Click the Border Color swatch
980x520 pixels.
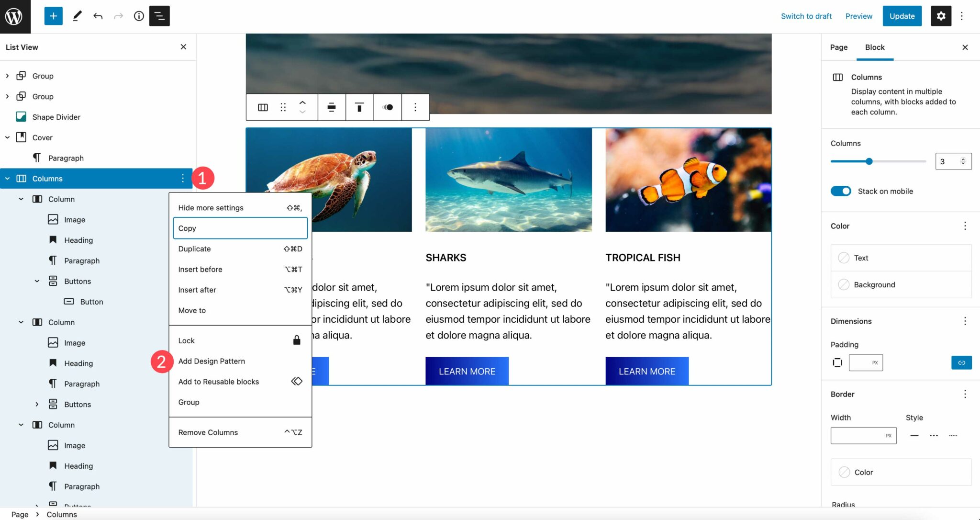pos(844,472)
